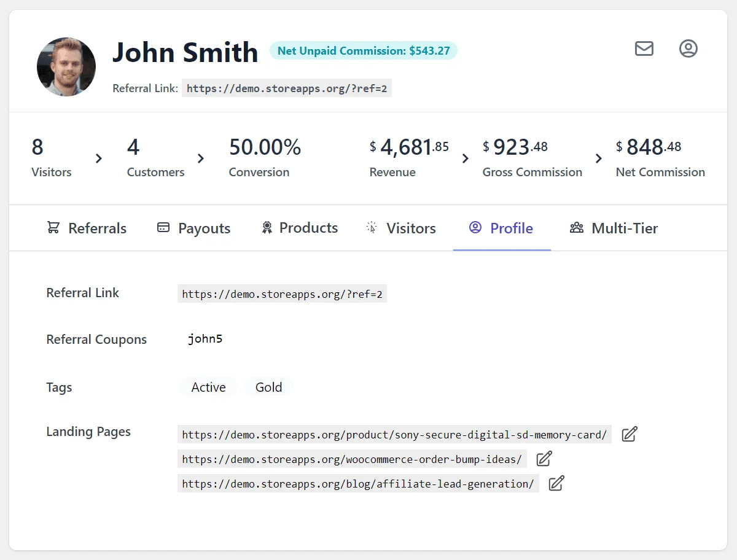This screenshot has height=560, width=737.
Task: Click the John Smith name heading
Action: tap(185, 52)
